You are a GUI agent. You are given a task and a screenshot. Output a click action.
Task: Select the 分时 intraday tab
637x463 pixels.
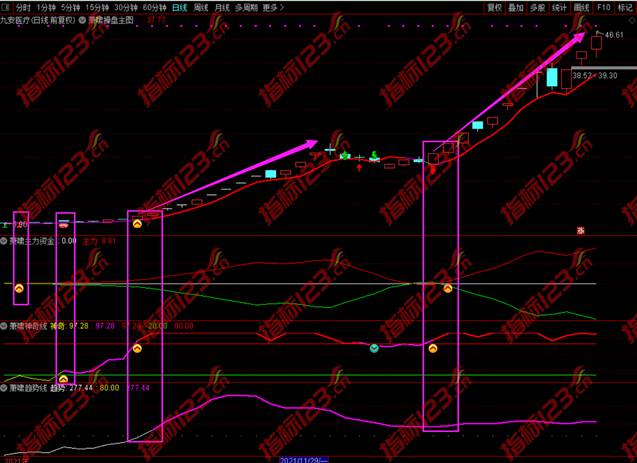tap(24, 7)
